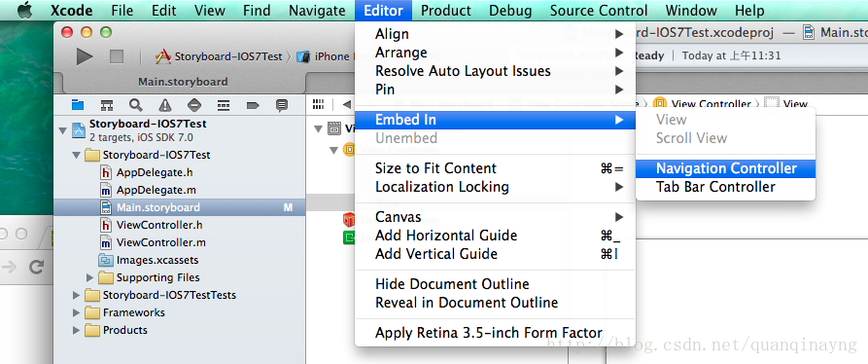Screen dimensions: 868x364
Task: Open the Debug menu in menu bar
Action: [510, 10]
